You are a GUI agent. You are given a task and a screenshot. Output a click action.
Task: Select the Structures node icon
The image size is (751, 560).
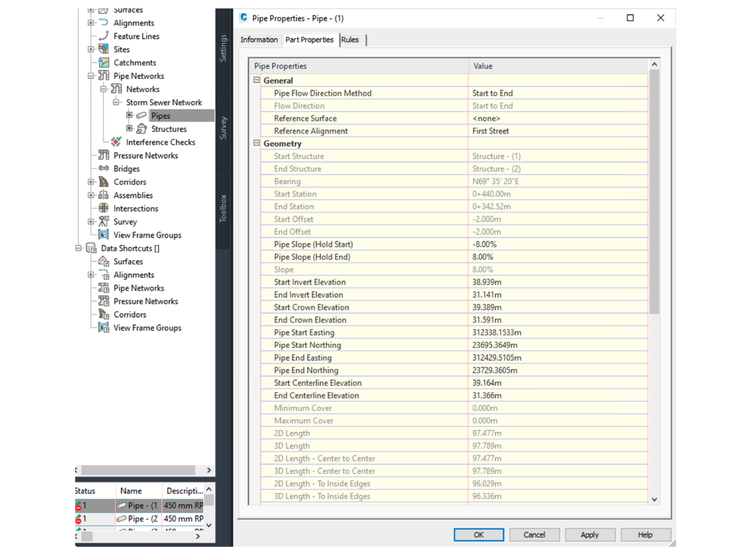tap(141, 129)
